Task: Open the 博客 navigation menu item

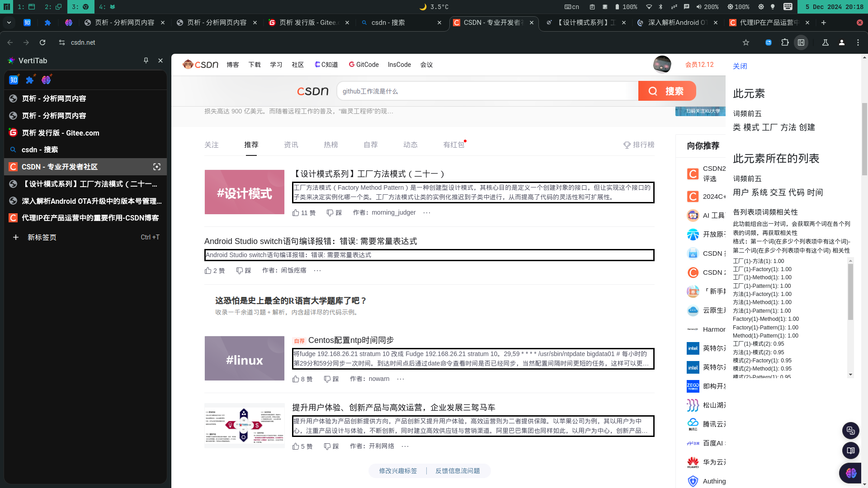Action: coord(233,65)
